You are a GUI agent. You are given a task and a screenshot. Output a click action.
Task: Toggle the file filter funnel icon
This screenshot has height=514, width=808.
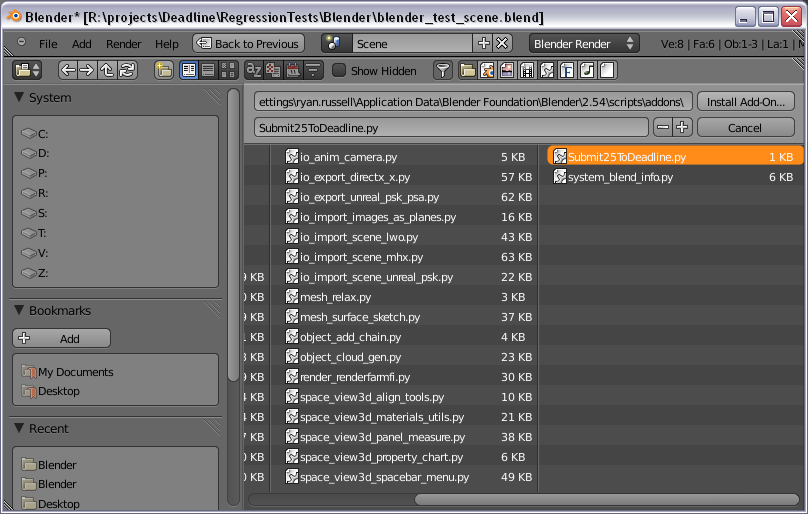coord(443,70)
